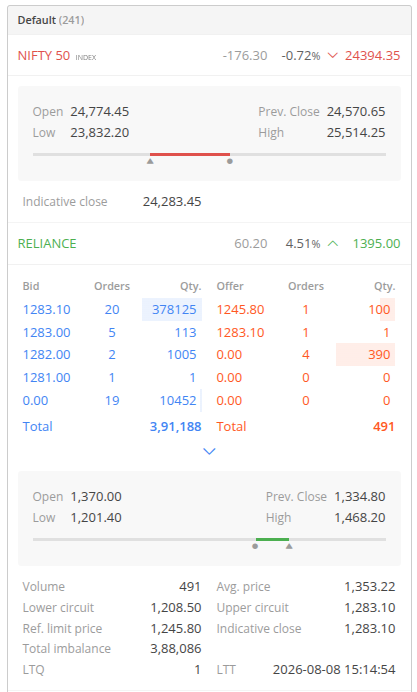Click circle marker on NIFTY range bar
The image size is (417, 692).
click(230, 162)
